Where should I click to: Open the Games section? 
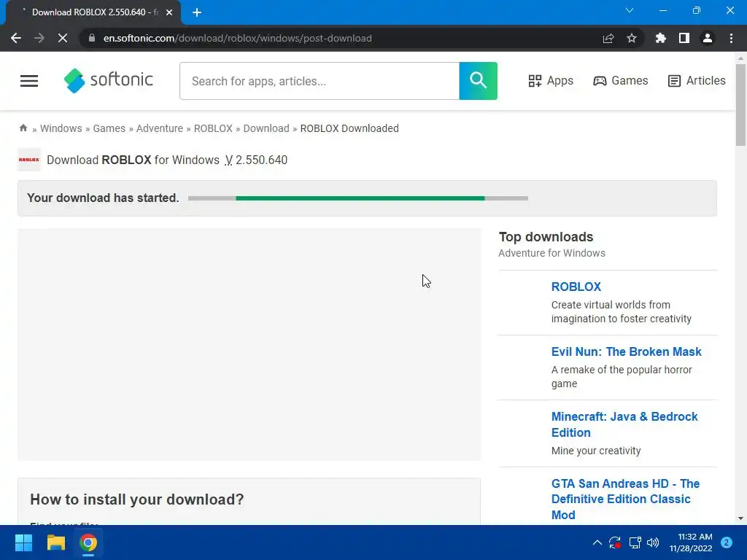click(x=620, y=81)
